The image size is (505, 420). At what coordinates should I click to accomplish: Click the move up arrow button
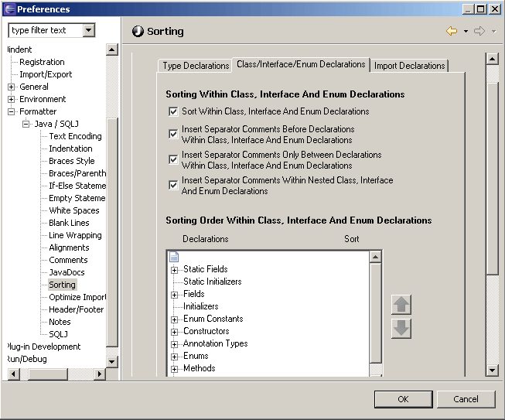[401, 305]
